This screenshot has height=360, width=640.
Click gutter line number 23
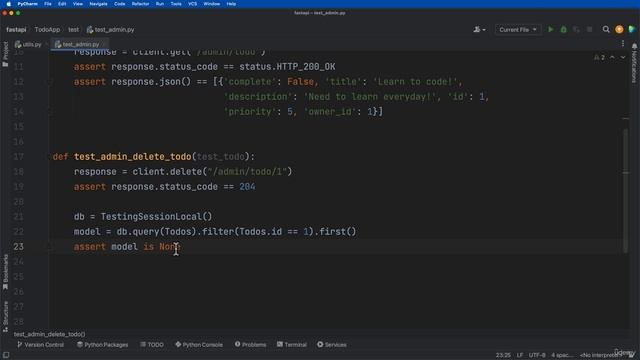pos(18,247)
